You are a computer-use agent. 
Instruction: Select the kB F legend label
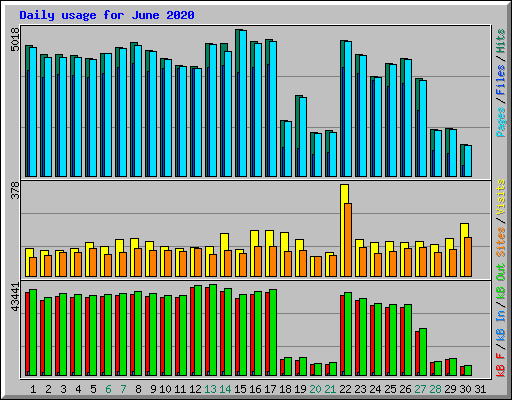(x=501, y=365)
